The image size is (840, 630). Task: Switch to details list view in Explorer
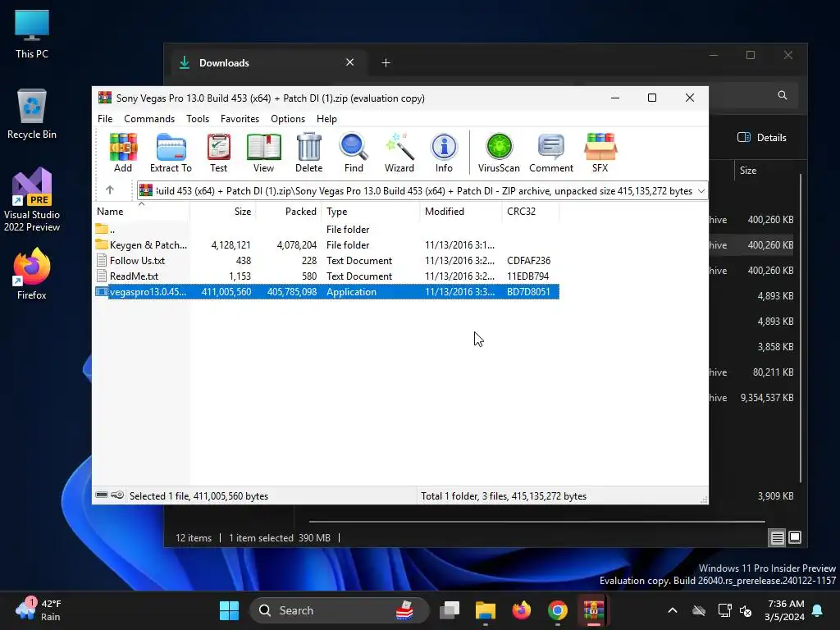click(778, 537)
